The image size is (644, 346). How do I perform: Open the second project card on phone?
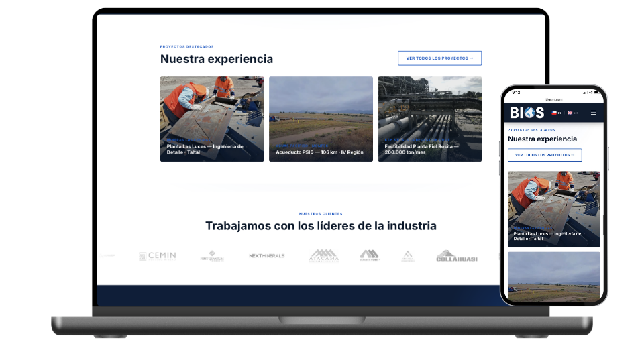pos(553,277)
